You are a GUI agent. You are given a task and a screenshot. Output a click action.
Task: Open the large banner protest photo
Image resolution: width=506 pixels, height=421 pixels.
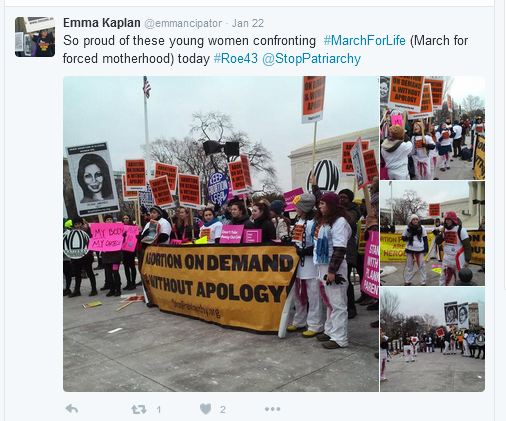coord(221,234)
